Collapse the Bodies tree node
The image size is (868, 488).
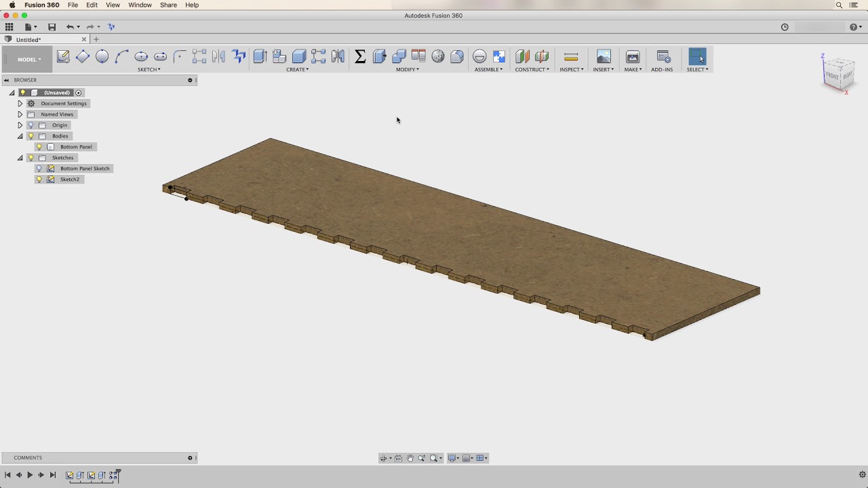click(x=20, y=136)
